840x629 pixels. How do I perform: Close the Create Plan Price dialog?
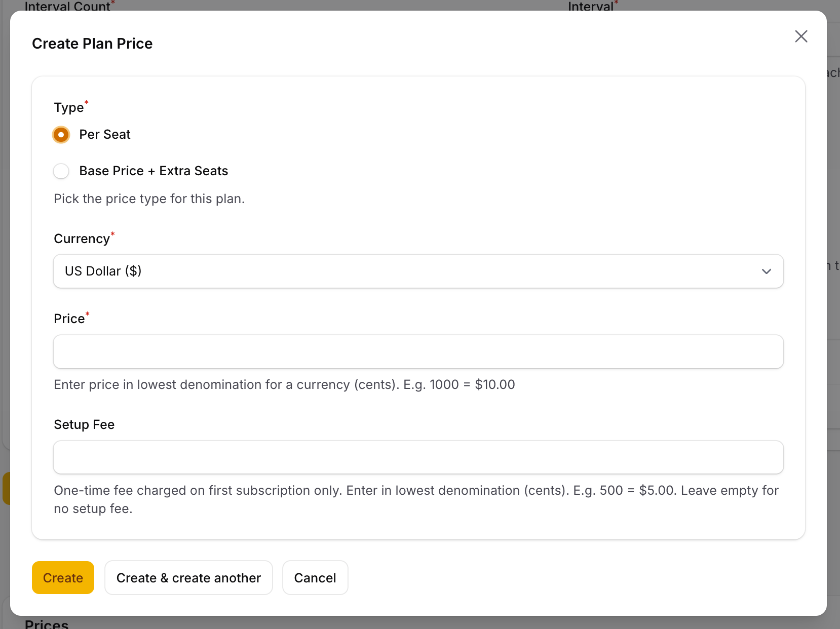point(800,36)
